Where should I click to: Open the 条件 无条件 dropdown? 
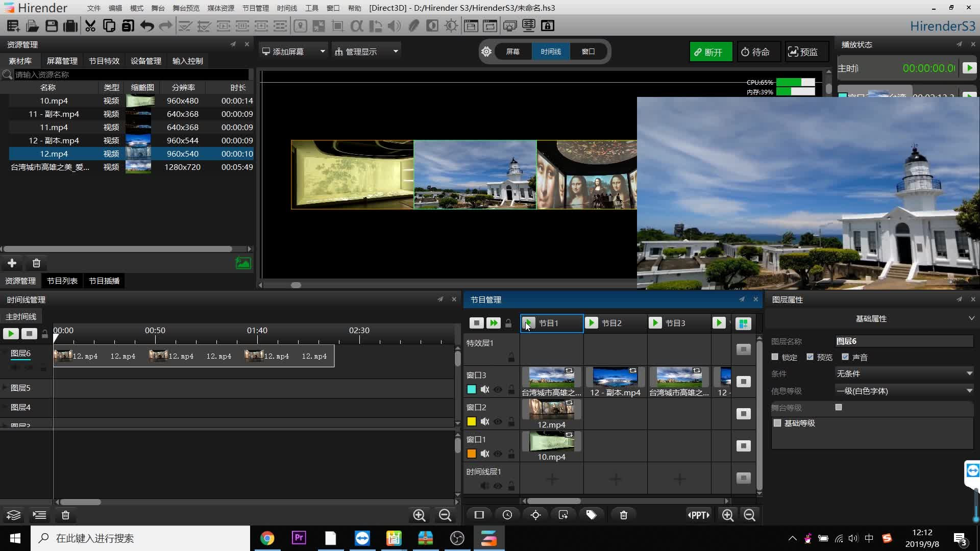(x=904, y=374)
